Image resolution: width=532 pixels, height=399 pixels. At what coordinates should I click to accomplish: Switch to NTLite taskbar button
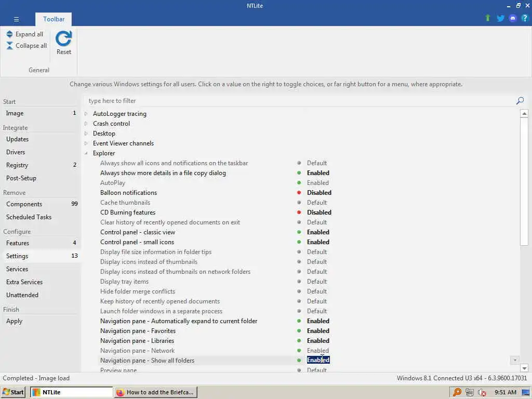tap(72, 392)
